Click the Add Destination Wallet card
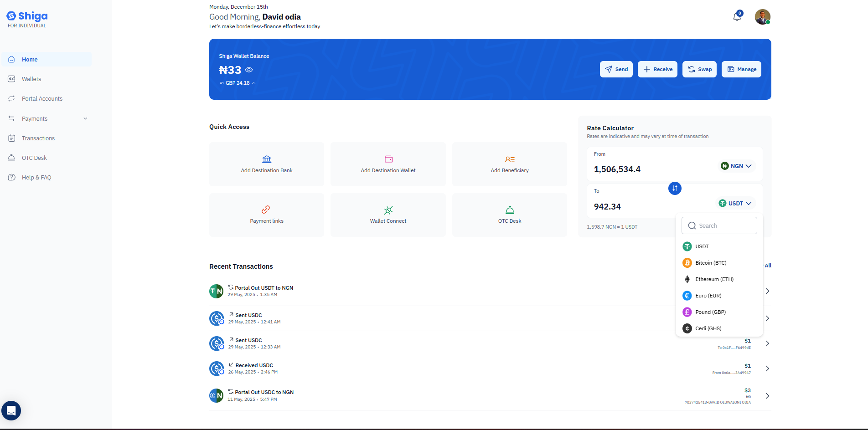868x430 pixels. coord(388,164)
